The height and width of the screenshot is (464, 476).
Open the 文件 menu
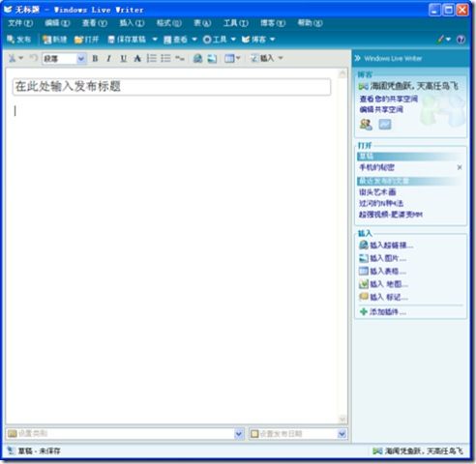pyautogui.click(x=20, y=23)
